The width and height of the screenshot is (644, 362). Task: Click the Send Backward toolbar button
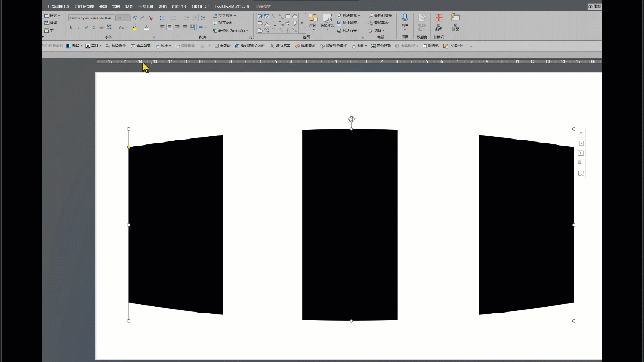[x=454, y=45]
